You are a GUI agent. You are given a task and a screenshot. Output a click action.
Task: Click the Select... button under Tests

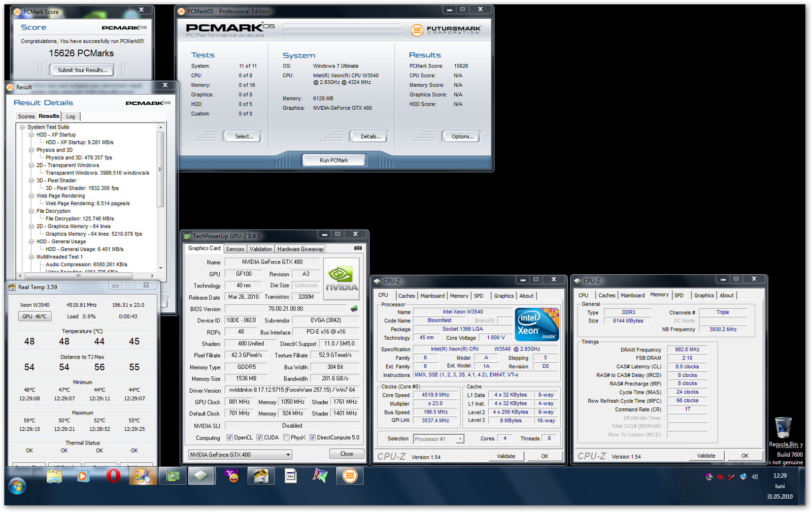pos(244,136)
